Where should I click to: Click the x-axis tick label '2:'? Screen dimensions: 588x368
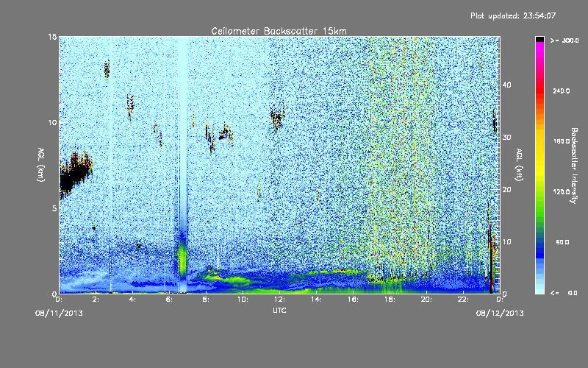[96, 300]
